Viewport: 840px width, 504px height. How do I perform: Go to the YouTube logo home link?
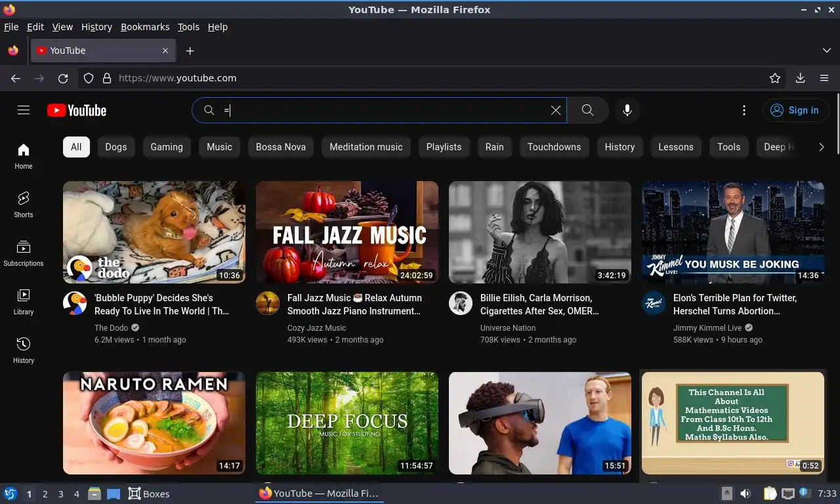pos(77,110)
